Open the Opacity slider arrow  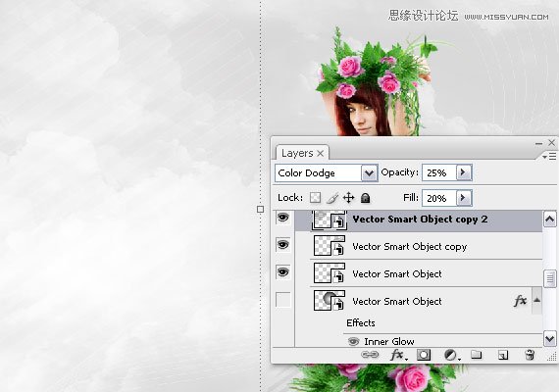464,172
